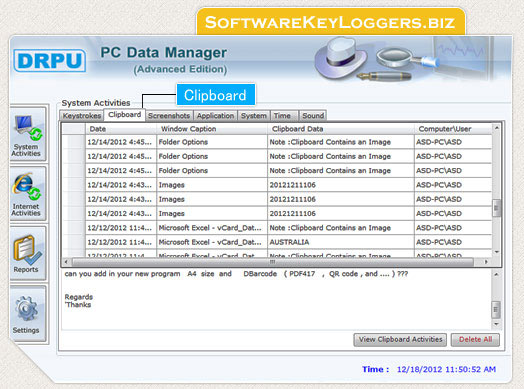Screen dimensions: 524x389
Task: Click preview pane scrollbar down arrow
Action: click(496, 324)
